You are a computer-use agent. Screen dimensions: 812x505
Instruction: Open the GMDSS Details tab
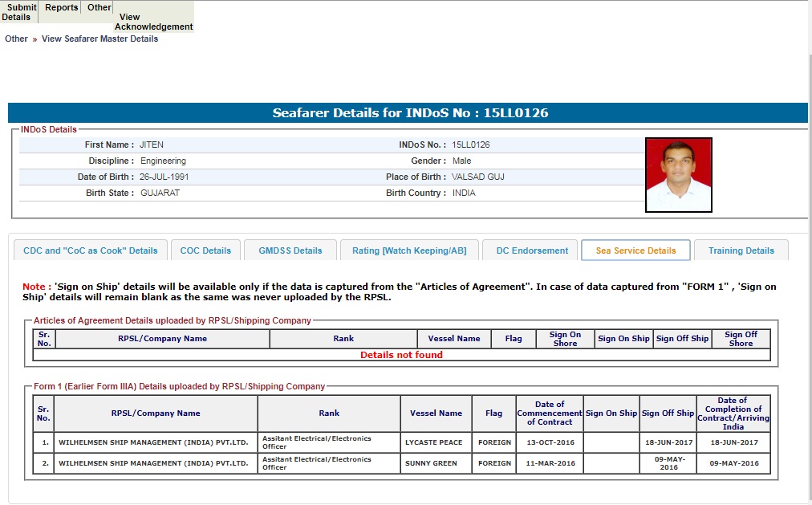(x=290, y=250)
